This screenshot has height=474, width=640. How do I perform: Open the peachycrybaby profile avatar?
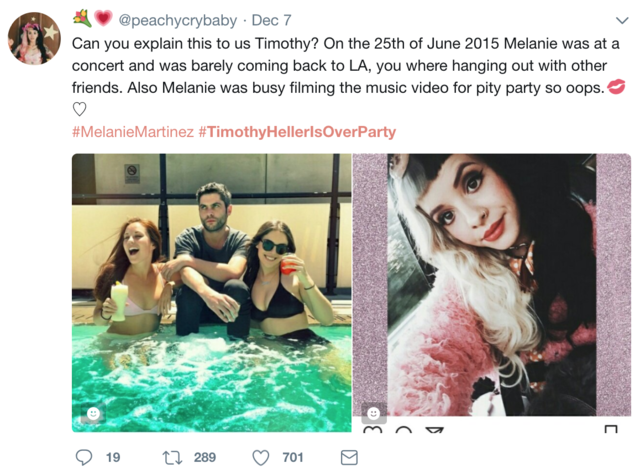[34, 38]
